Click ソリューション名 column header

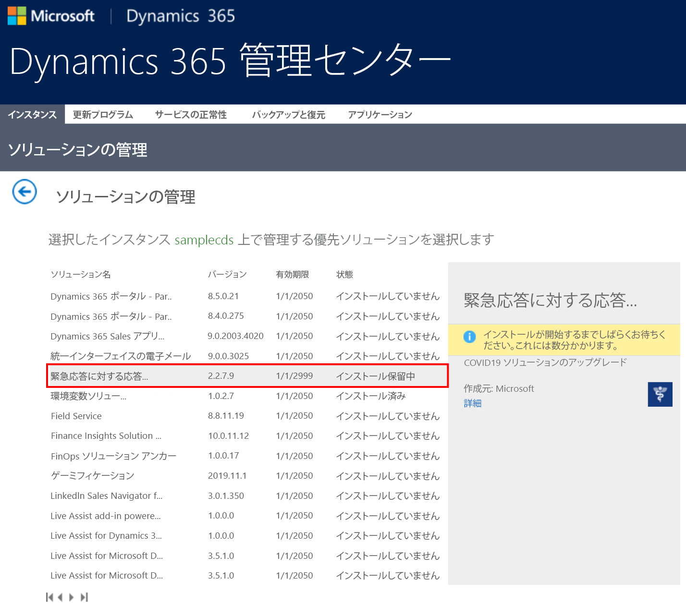coord(81,275)
